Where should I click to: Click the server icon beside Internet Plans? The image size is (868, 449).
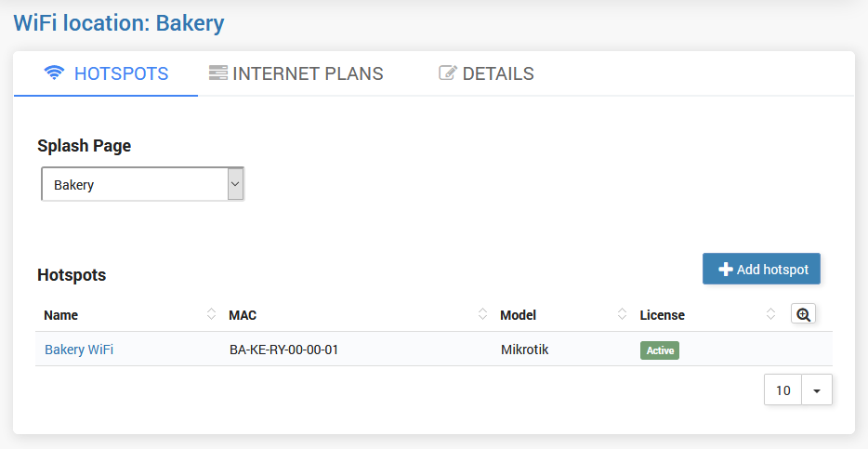pos(218,73)
